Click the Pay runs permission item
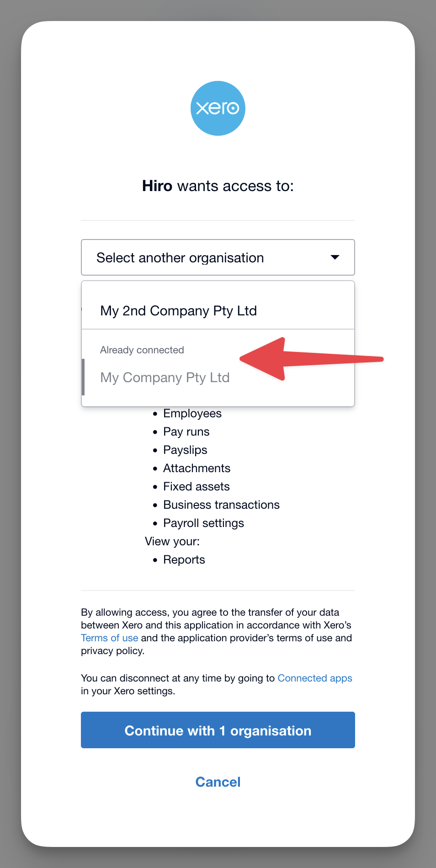The width and height of the screenshot is (436, 868). (186, 432)
